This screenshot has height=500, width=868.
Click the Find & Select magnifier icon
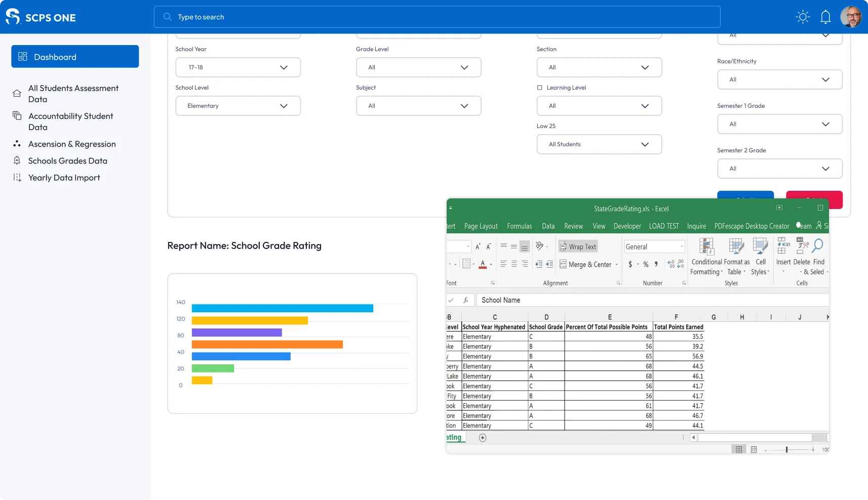(818, 246)
